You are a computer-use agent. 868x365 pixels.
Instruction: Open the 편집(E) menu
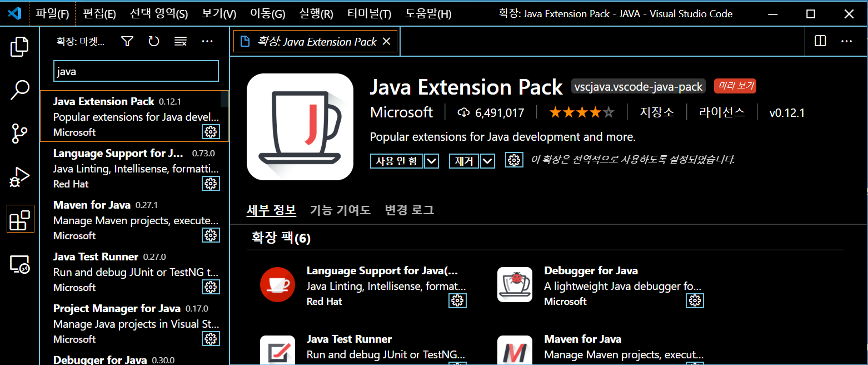[x=99, y=14]
